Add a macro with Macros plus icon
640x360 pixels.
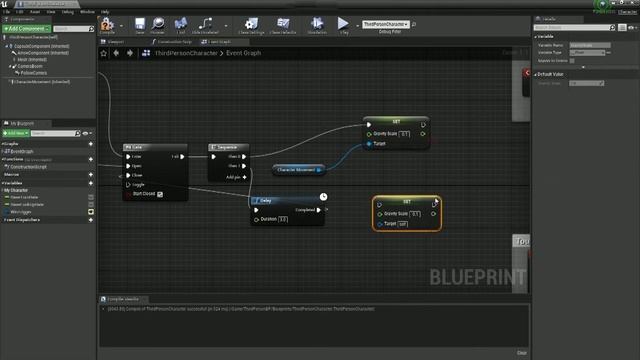click(x=91, y=175)
